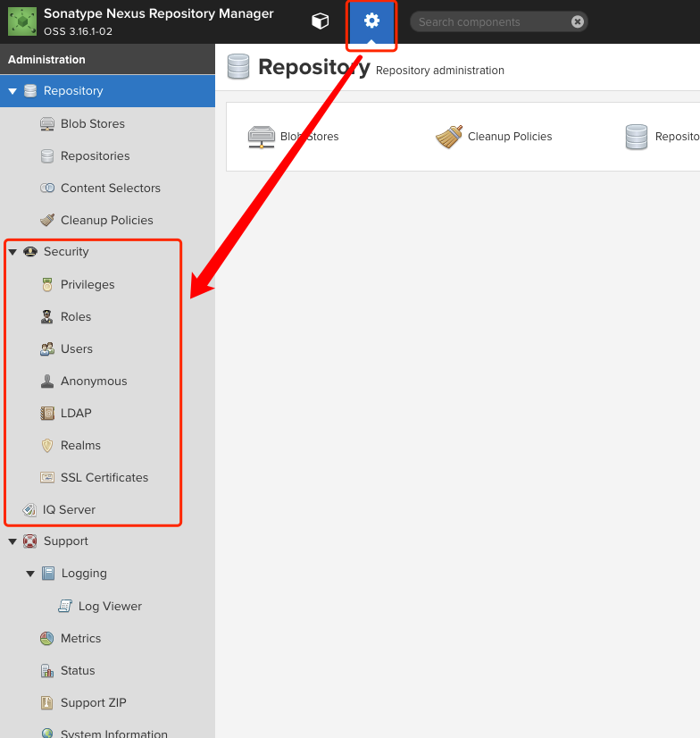This screenshot has width=700, height=738.
Task: Click the Logging book icon
Action: tap(48, 574)
